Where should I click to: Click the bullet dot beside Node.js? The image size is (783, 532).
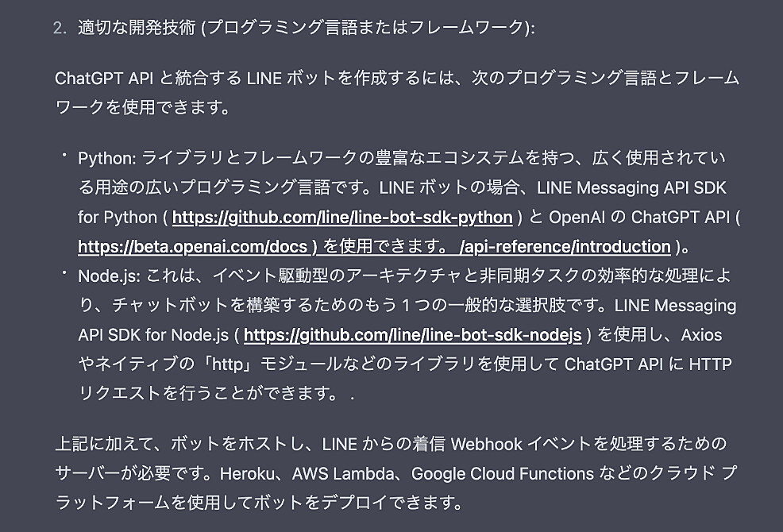64,272
